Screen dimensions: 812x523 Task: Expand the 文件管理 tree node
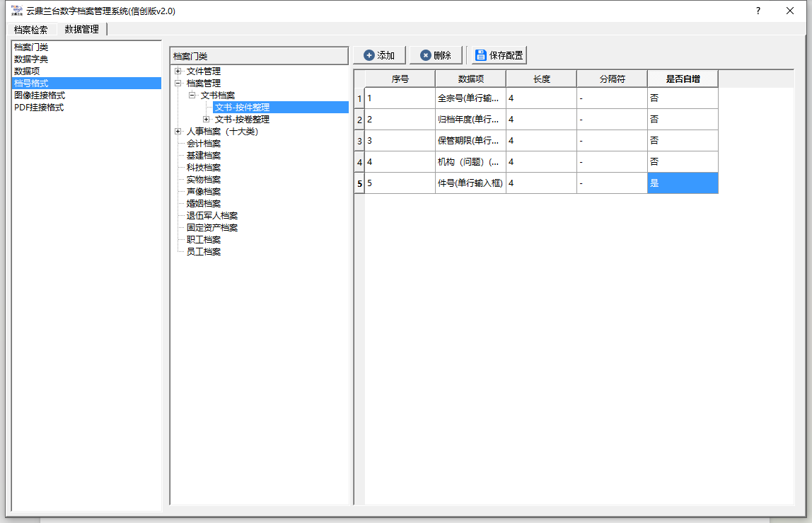coord(178,71)
